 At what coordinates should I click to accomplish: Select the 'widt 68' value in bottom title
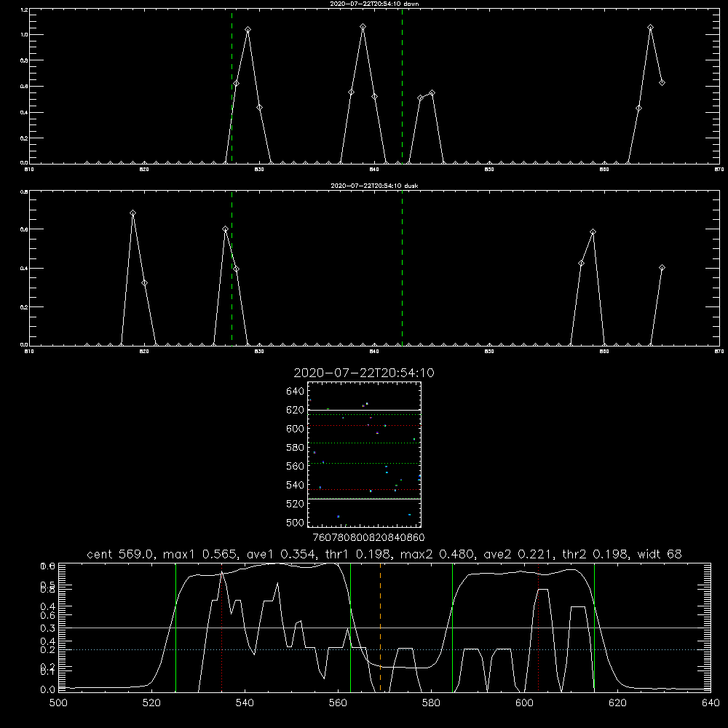coord(660,554)
